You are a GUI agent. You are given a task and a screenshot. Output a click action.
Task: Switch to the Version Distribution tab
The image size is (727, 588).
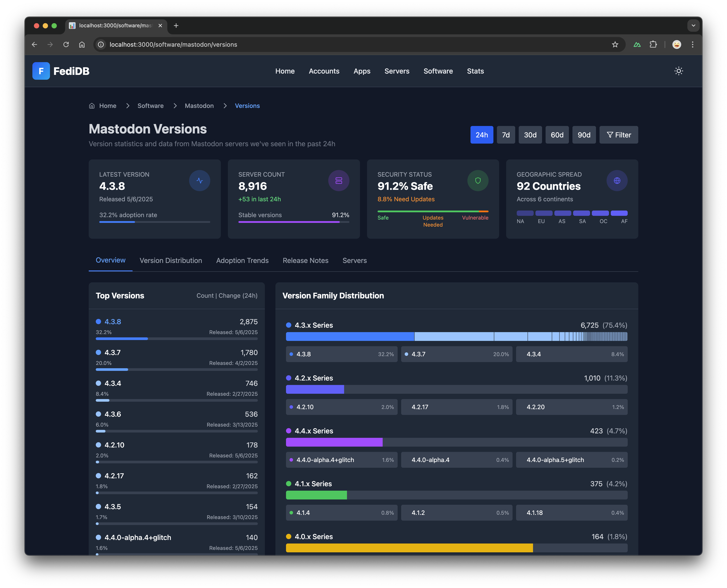coord(171,260)
